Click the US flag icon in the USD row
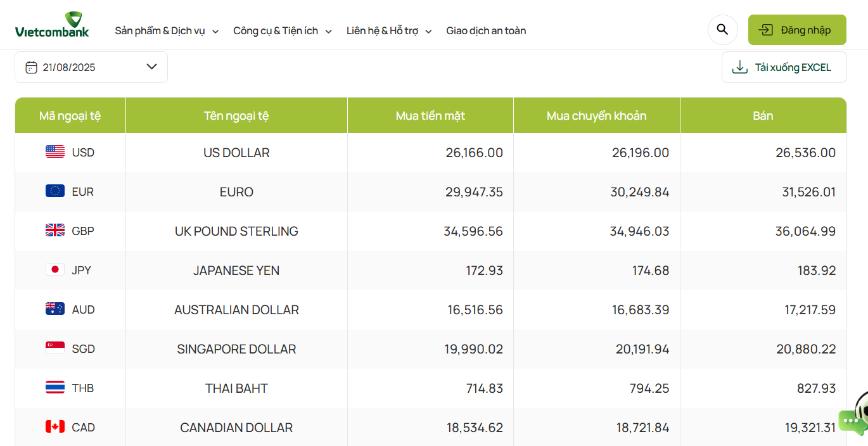The width and height of the screenshot is (868, 446). (54, 152)
